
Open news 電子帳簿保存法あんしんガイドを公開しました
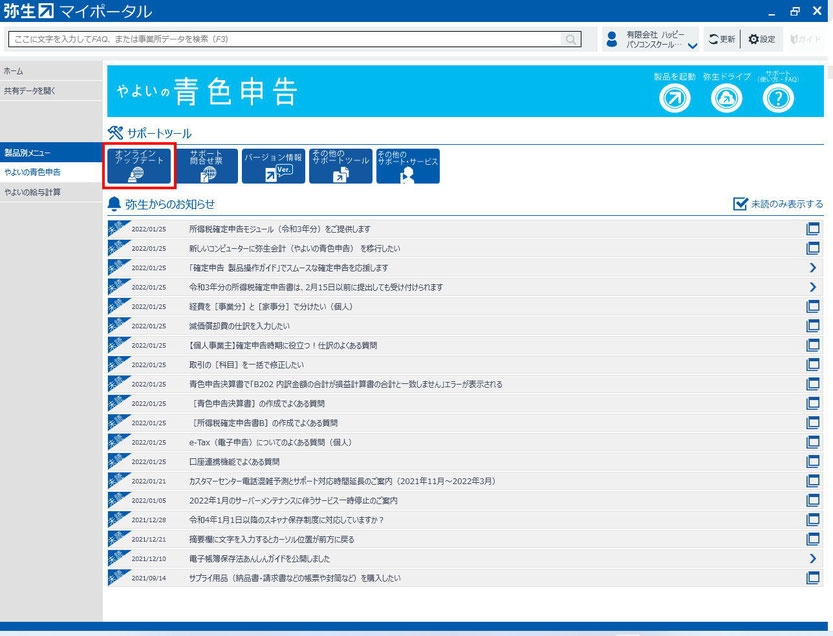tap(259, 559)
